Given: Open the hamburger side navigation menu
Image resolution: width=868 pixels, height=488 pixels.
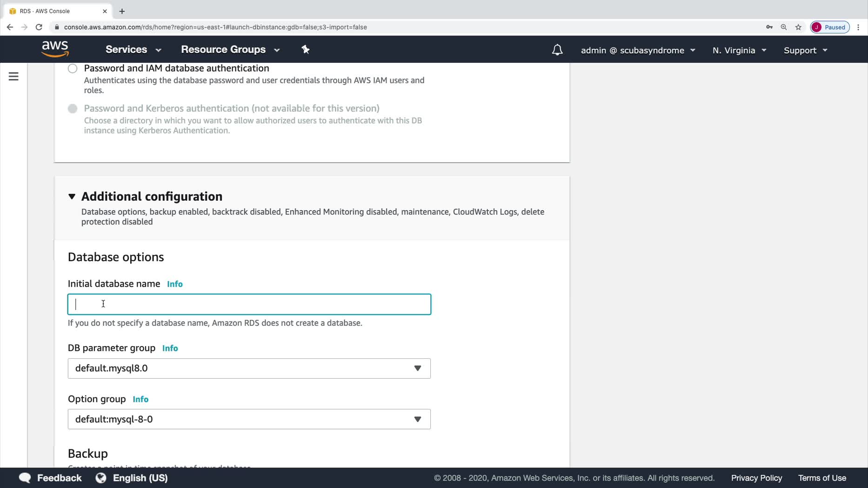Looking at the screenshot, I should tap(13, 76).
